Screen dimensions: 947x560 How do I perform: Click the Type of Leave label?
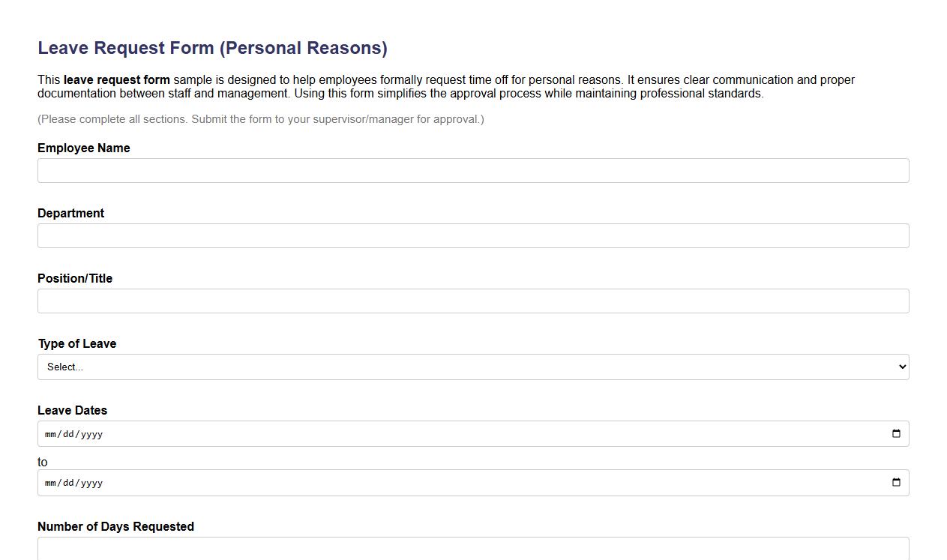point(76,343)
